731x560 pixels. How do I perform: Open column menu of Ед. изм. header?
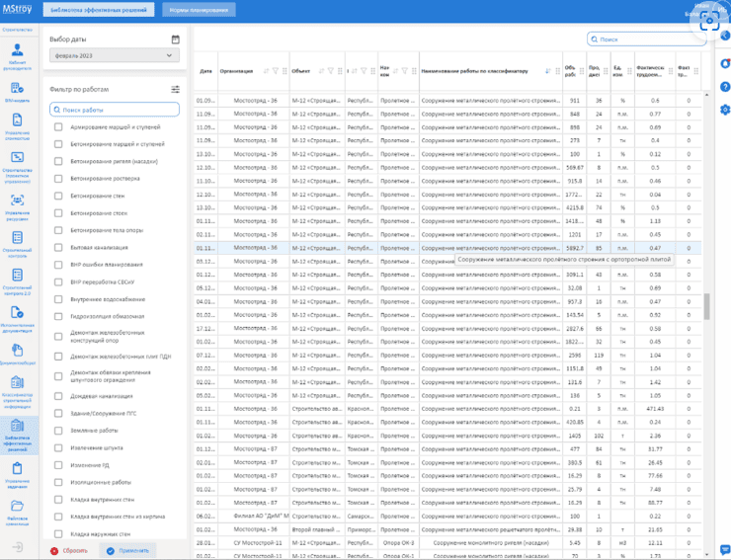click(629, 71)
